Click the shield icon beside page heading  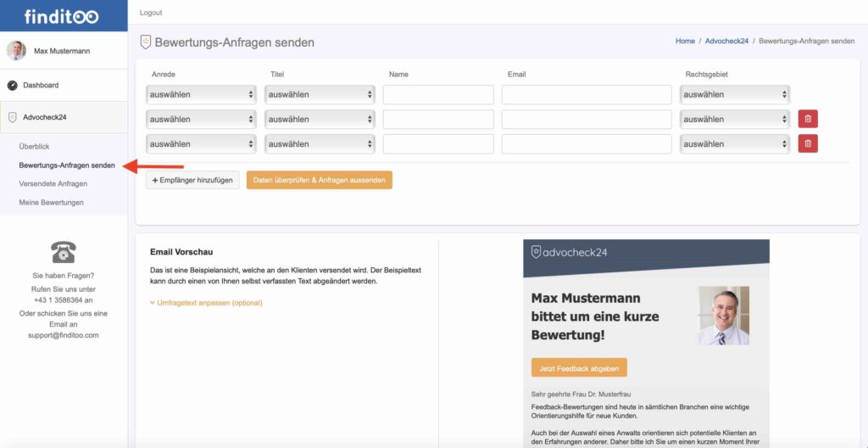point(145,42)
